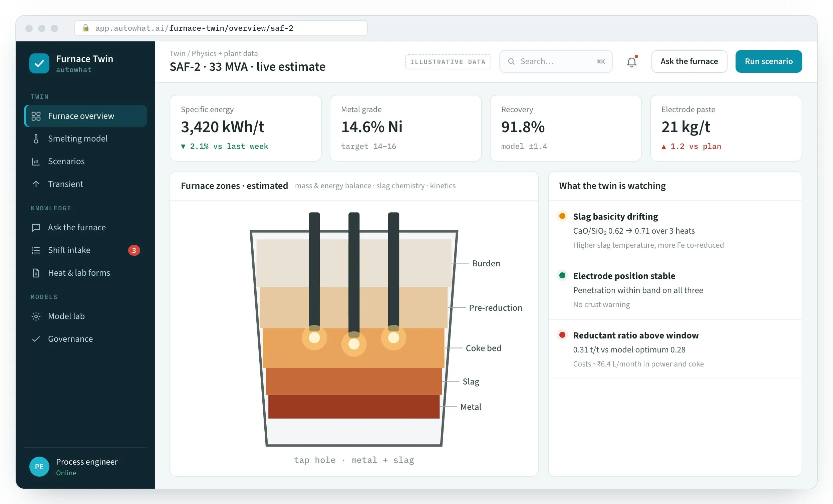
Task: Click the Shift intake badge showing 3
Action: pyautogui.click(x=134, y=250)
